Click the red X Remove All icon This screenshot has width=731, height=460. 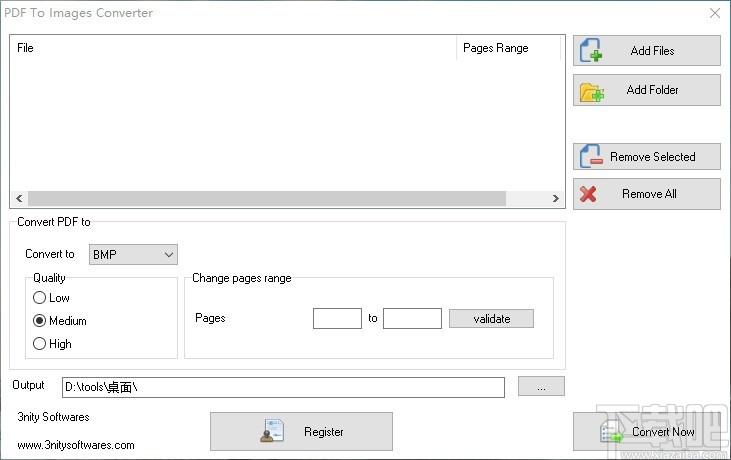588,194
